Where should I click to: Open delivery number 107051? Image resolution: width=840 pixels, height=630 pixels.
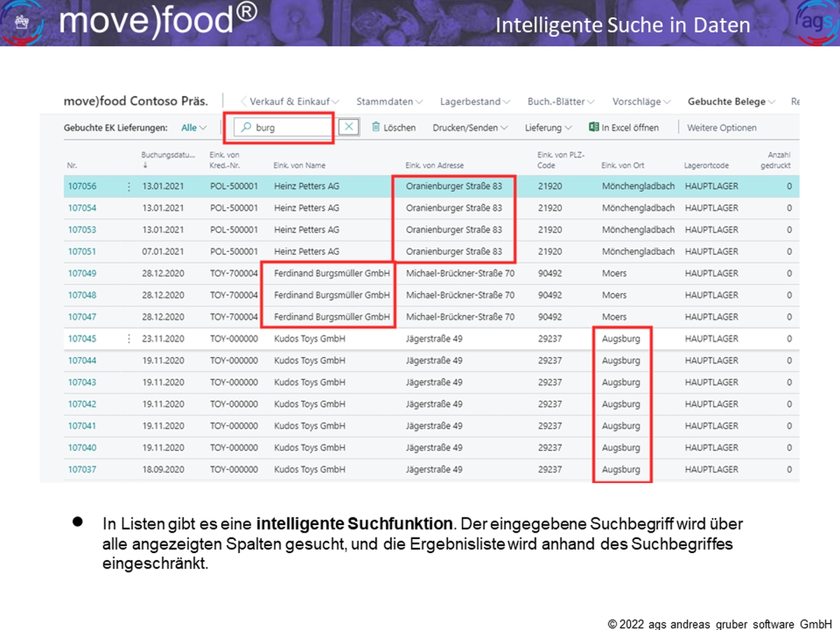(x=82, y=252)
